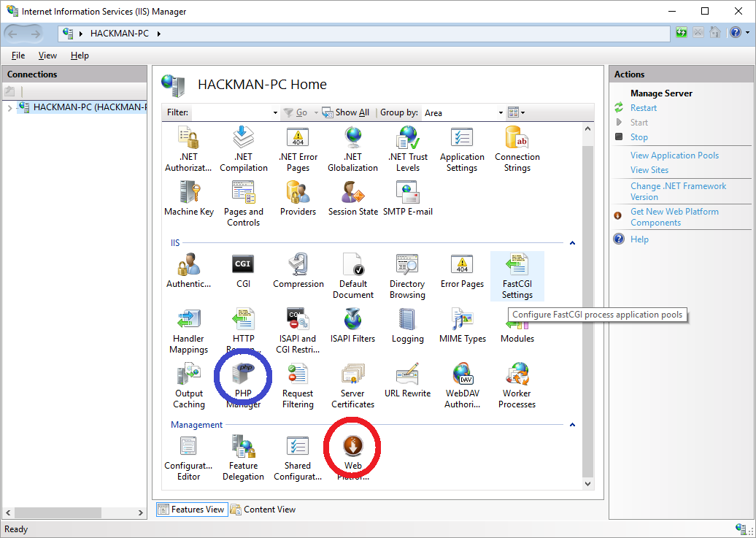
Task: Open Server Certificates feature
Action: click(353, 386)
